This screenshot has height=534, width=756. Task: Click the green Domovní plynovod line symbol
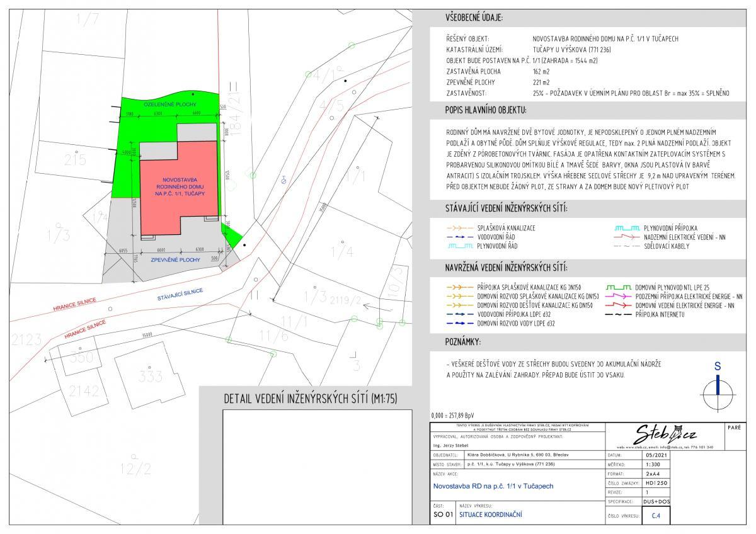click(x=619, y=287)
